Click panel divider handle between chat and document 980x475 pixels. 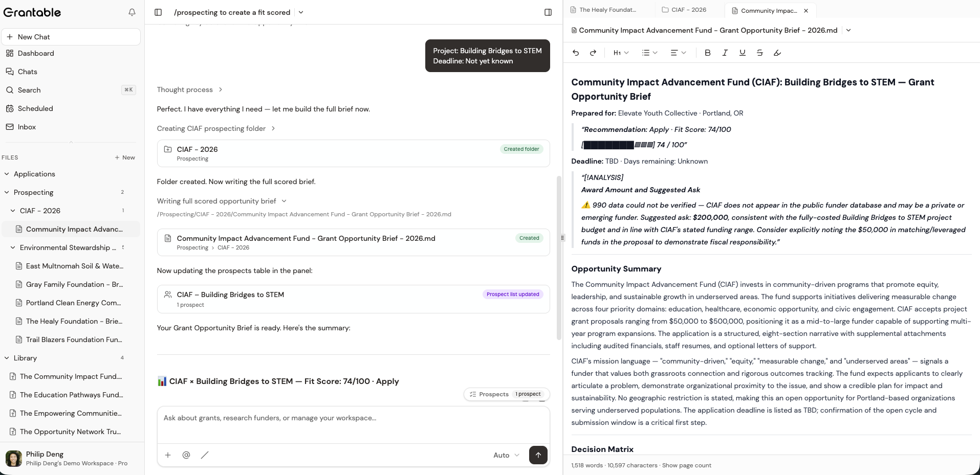point(562,238)
